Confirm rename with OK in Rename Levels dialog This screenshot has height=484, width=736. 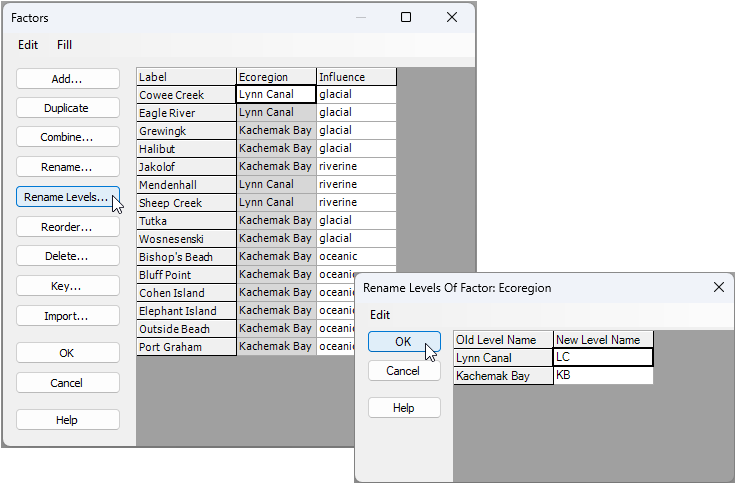[404, 341]
